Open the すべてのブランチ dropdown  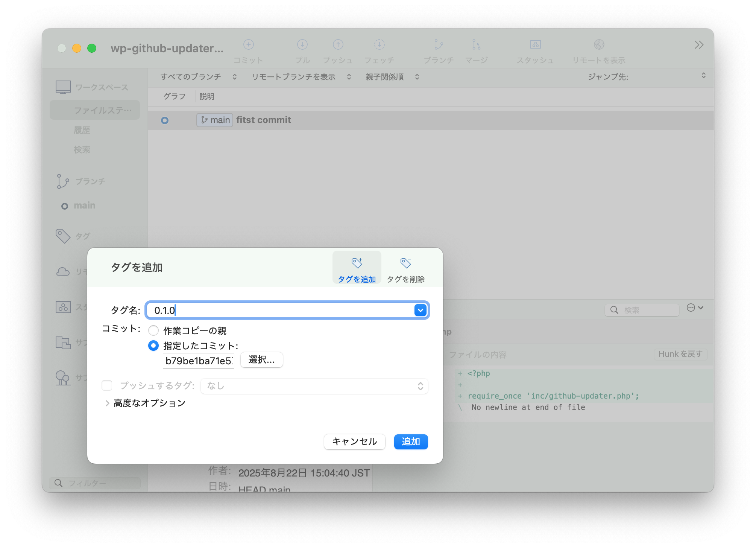[198, 77]
